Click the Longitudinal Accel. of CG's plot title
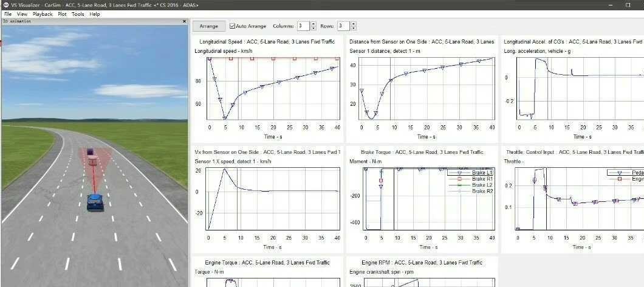 click(x=573, y=42)
